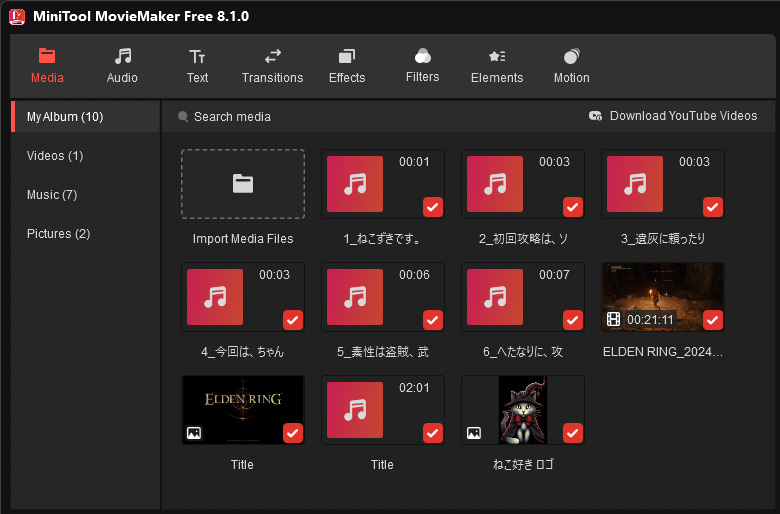Click the YouTube download camera icon

(595, 116)
